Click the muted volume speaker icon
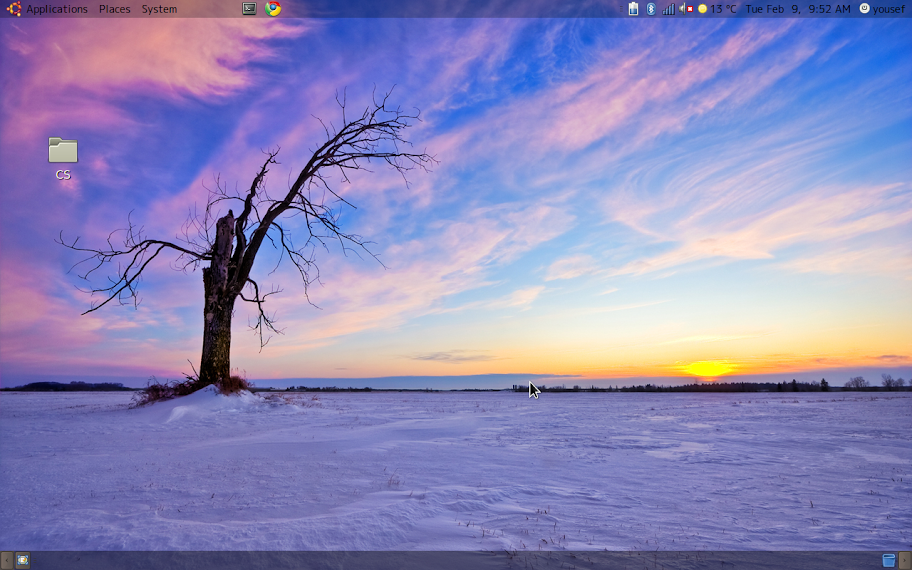The image size is (912, 570). coord(686,9)
